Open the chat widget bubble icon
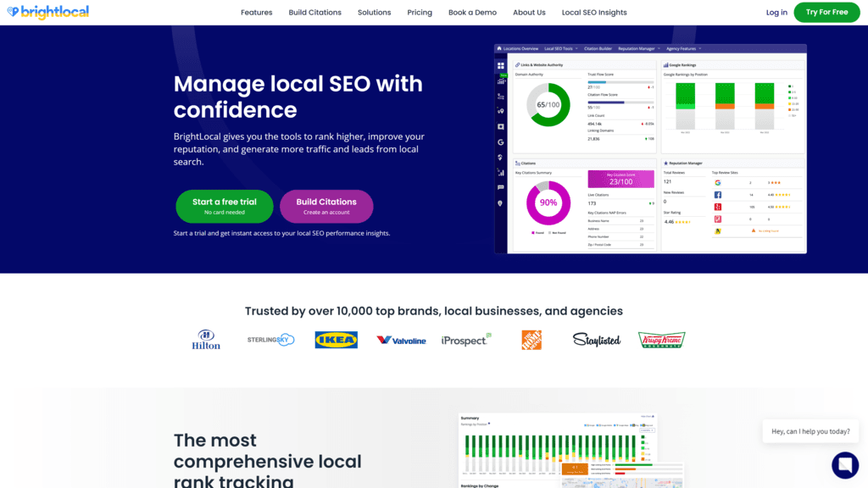This screenshot has height=488, width=868. point(845,465)
